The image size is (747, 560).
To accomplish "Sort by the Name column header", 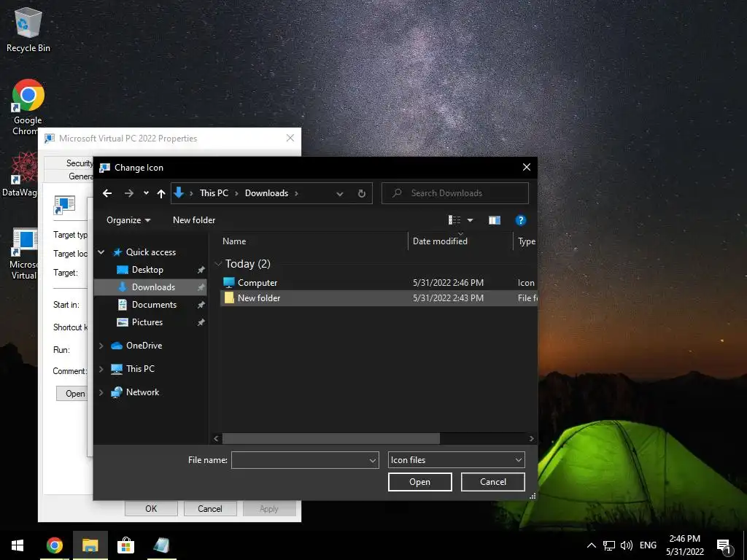I will click(x=314, y=241).
